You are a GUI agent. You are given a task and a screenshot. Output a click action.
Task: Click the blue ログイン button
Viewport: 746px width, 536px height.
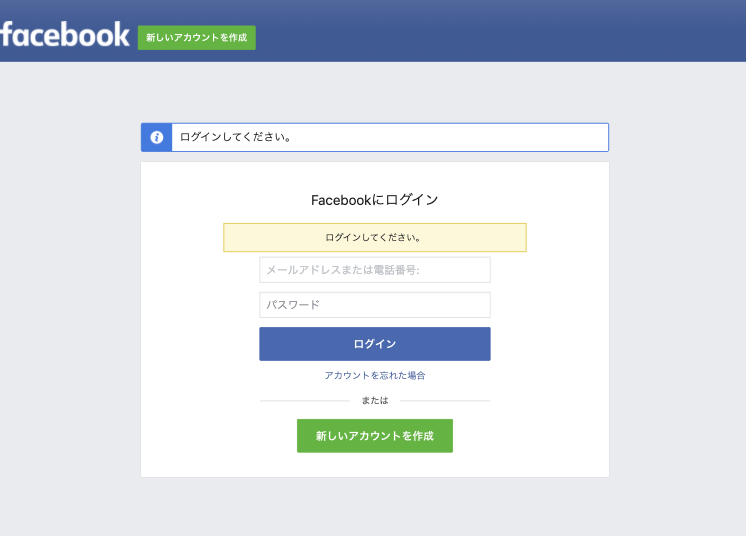(375, 344)
